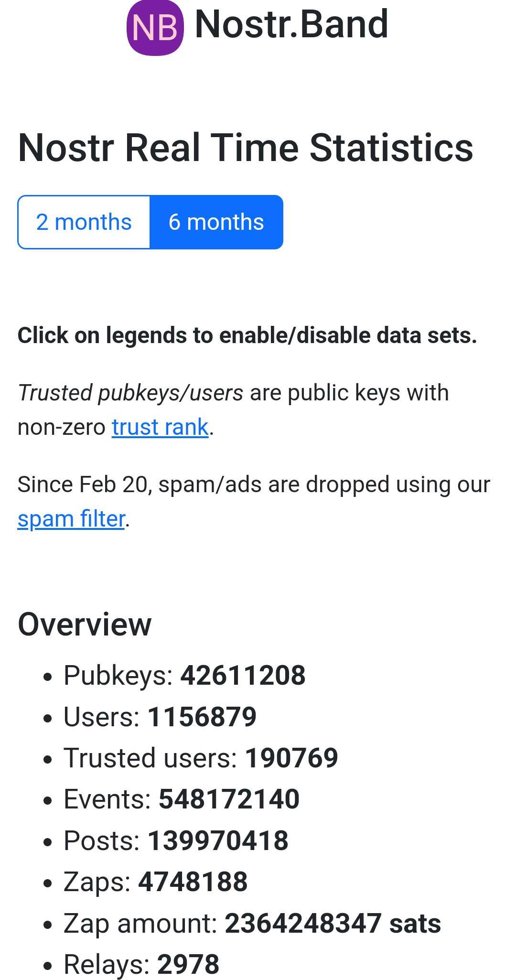Click the Users count 1156879
The width and height of the screenshot is (516, 980).
pos(202,717)
